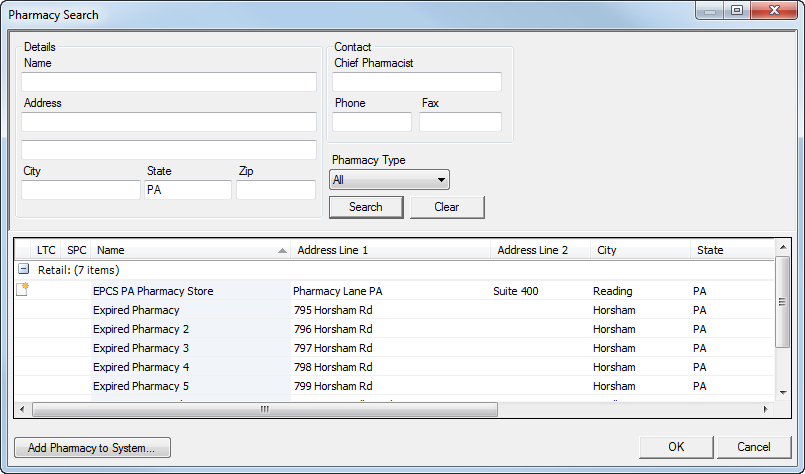This screenshot has width=805, height=474.
Task: Click the 796 Horsham Rd address cell
Action: click(391, 329)
